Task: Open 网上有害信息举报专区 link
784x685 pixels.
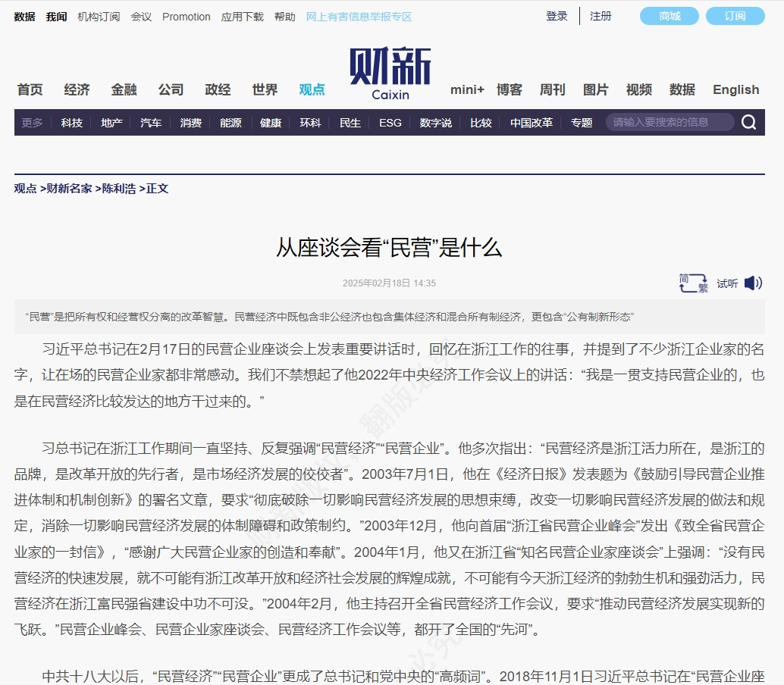Action: point(359,15)
